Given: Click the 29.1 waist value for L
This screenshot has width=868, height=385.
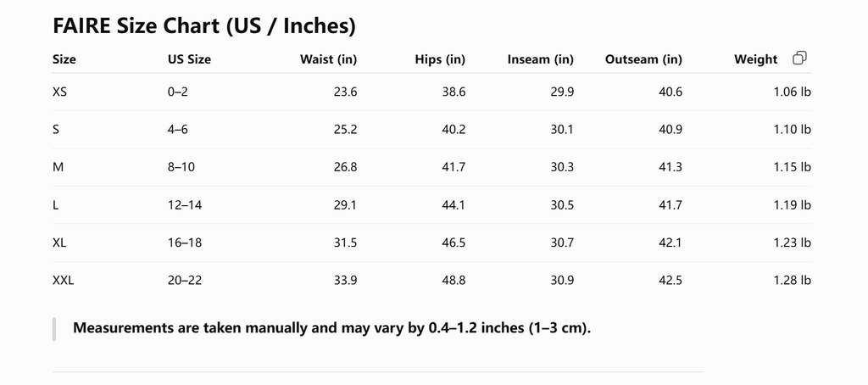Looking at the screenshot, I should pyautogui.click(x=346, y=205).
